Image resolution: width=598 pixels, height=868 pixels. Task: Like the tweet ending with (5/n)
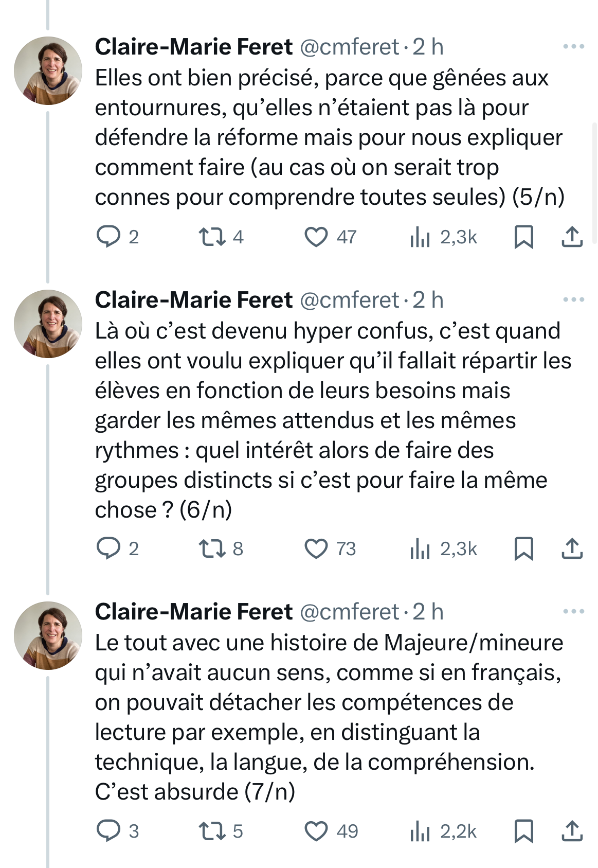point(316,237)
